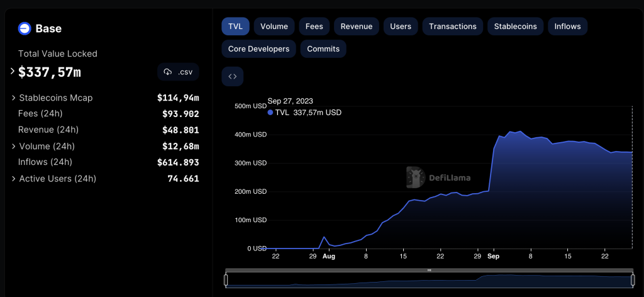This screenshot has width=644, height=297.
Task: Click the range slider overview area chart
Action: pos(429,280)
